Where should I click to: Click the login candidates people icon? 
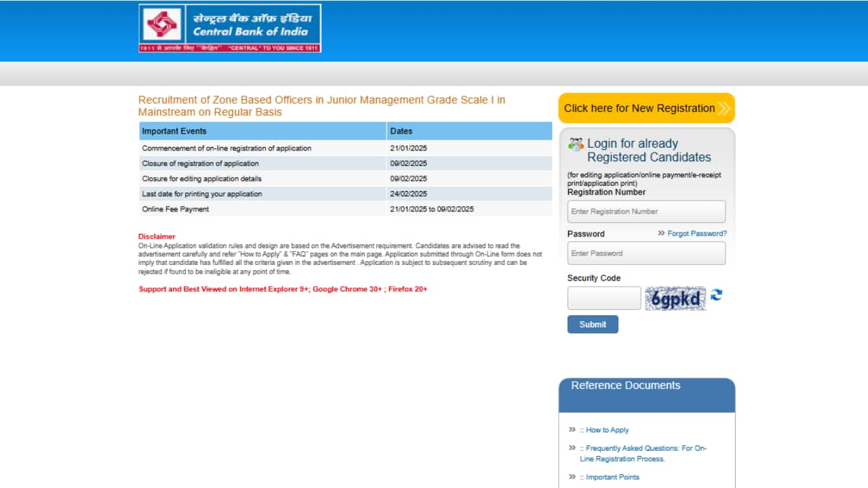click(577, 142)
